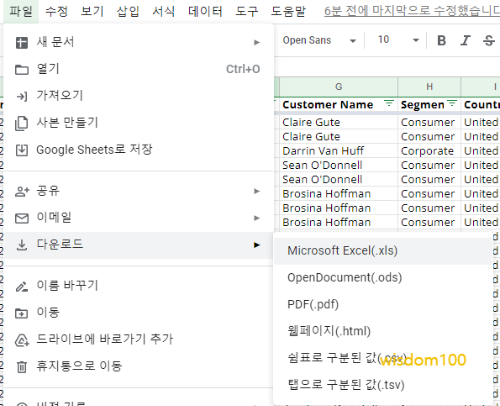Open the 수정 menu
This screenshot has height=406, width=500.
pyautogui.click(x=56, y=11)
